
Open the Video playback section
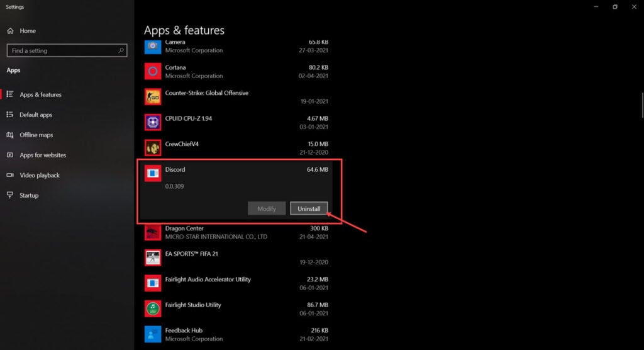tap(40, 175)
